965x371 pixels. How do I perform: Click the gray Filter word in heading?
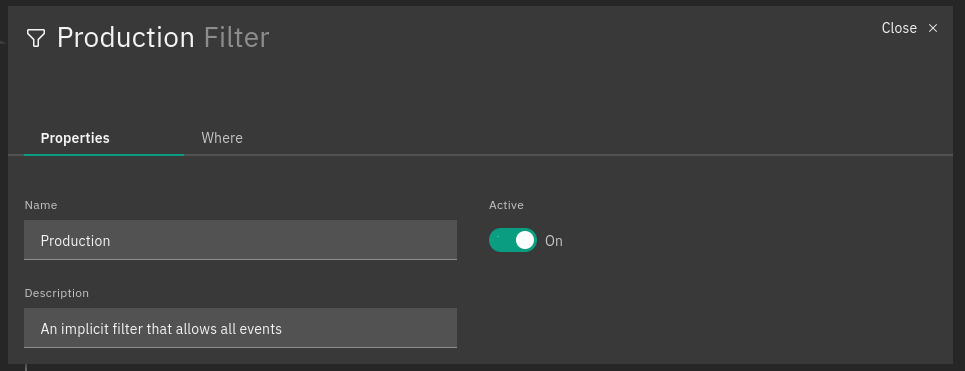(236, 38)
